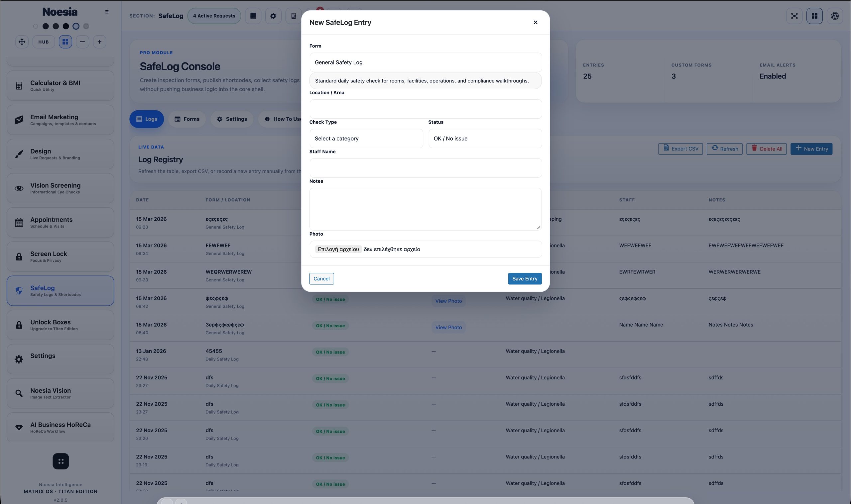Choose a photo file with Επιλογή αρχείου
This screenshot has height=504, width=851.
point(338,249)
